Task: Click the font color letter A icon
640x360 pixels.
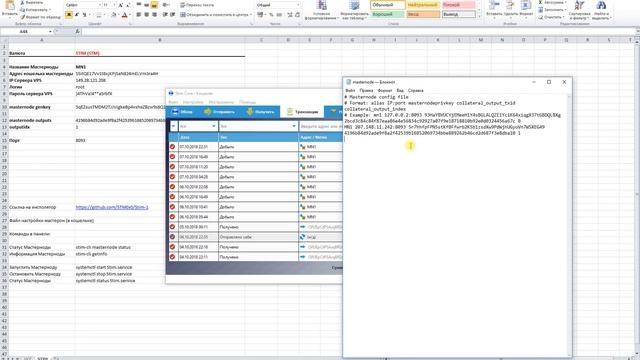Action: 124,15
